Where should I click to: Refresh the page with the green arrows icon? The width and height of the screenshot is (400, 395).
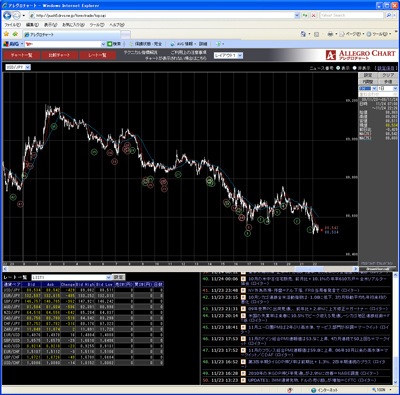(x=305, y=15)
